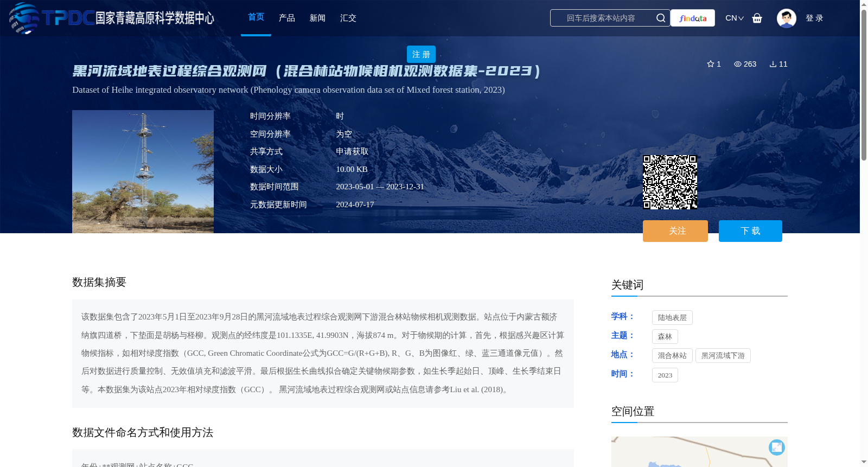Click the 关键词 sidebar heading
868x467 pixels.
tap(627, 285)
